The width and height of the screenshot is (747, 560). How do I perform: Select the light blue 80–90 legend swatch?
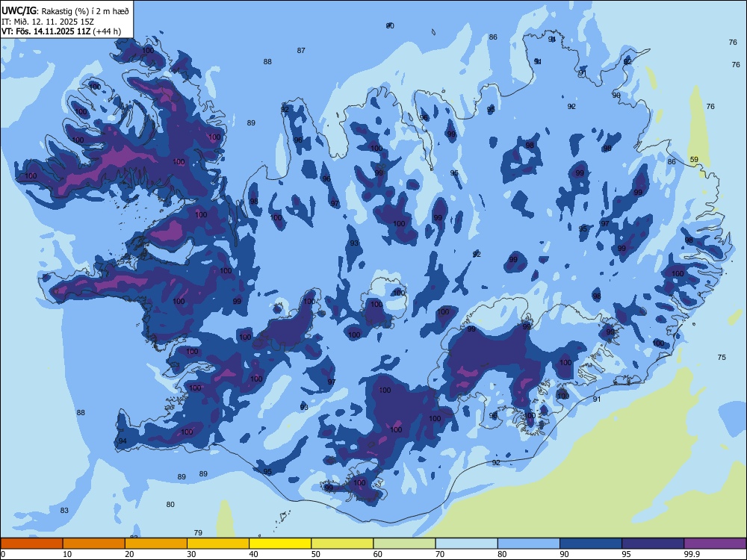pyautogui.click(x=529, y=544)
